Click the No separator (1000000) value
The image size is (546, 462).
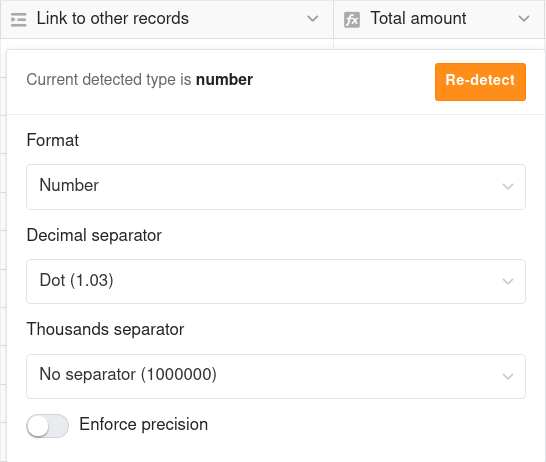click(x=128, y=375)
